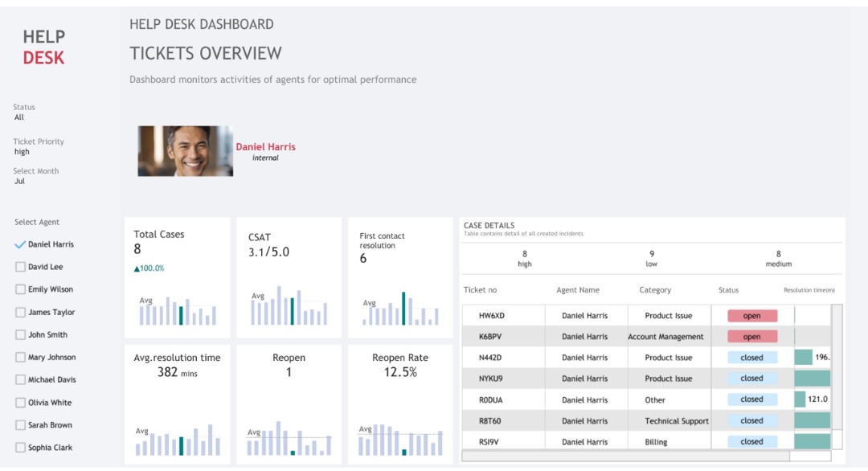This screenshot has height=471, width=868.
Task: Click the Category column header
Action: tap(655, 290)
